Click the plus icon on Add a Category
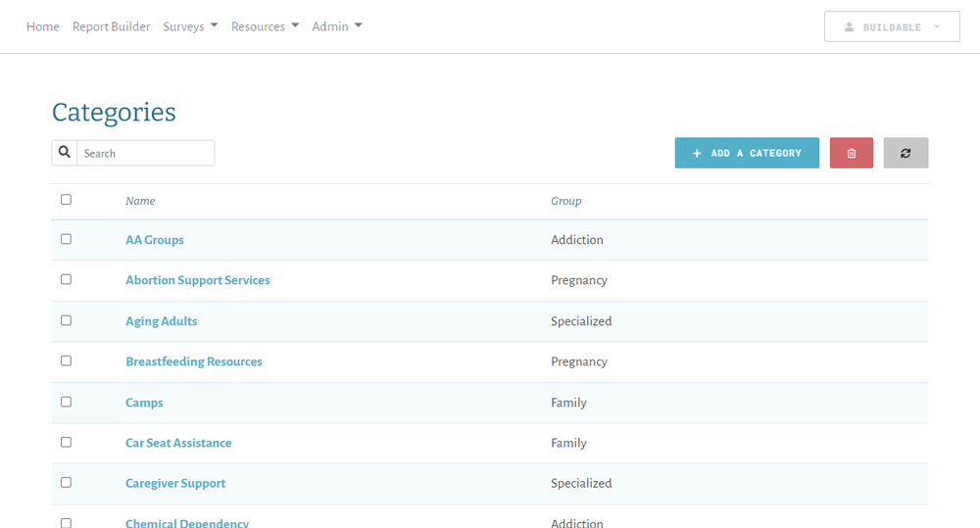980x528 pixels. point(697,153)
